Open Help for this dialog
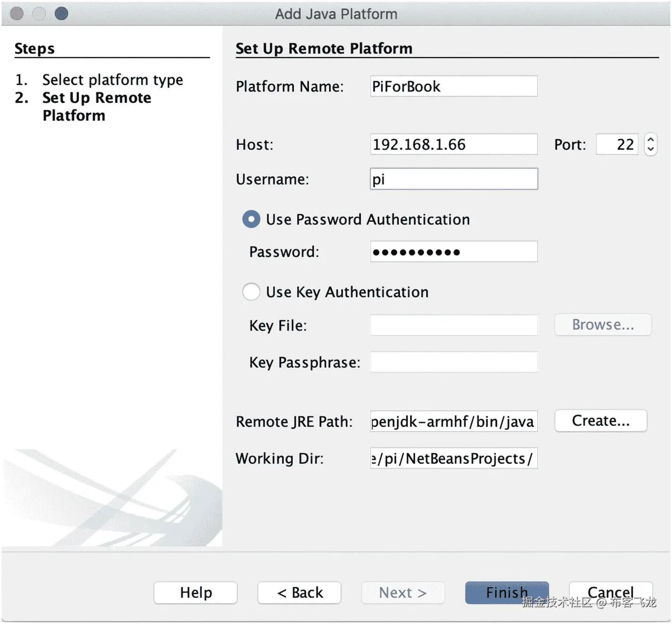The image size is (672, 624). (196, 592)
